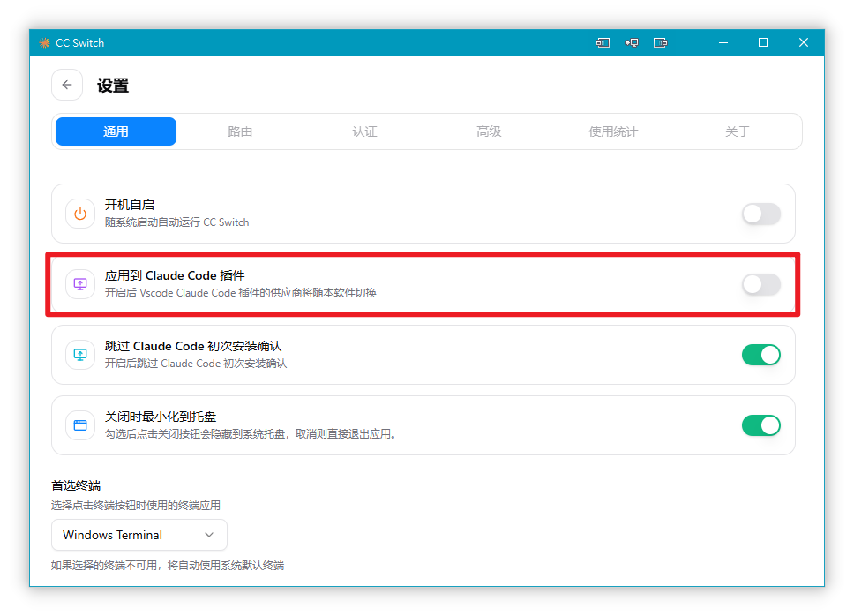Image resolution: width=854 pixels, height=616 pixels.
Task: Minimize the CC Switch window
Action: click(723, 42)
